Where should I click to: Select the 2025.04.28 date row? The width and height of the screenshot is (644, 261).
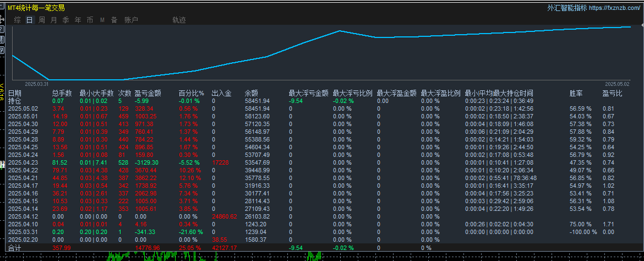point(23,139)
